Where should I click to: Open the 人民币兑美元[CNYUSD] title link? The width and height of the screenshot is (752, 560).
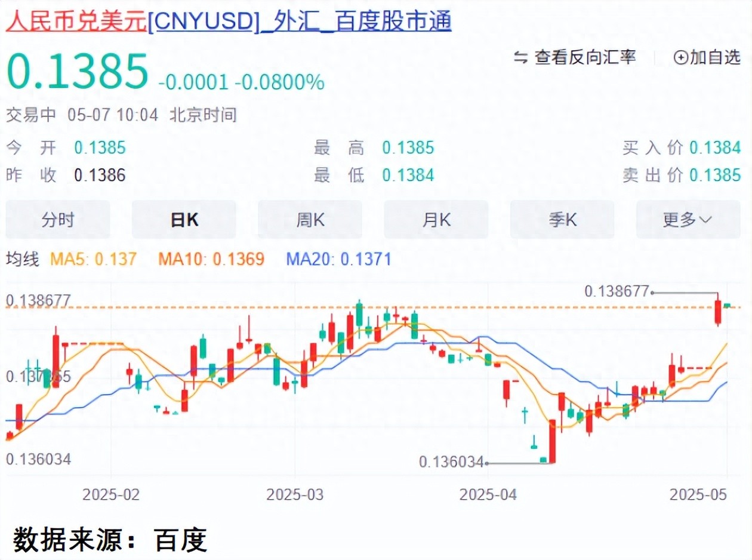[x=229, y=21]
